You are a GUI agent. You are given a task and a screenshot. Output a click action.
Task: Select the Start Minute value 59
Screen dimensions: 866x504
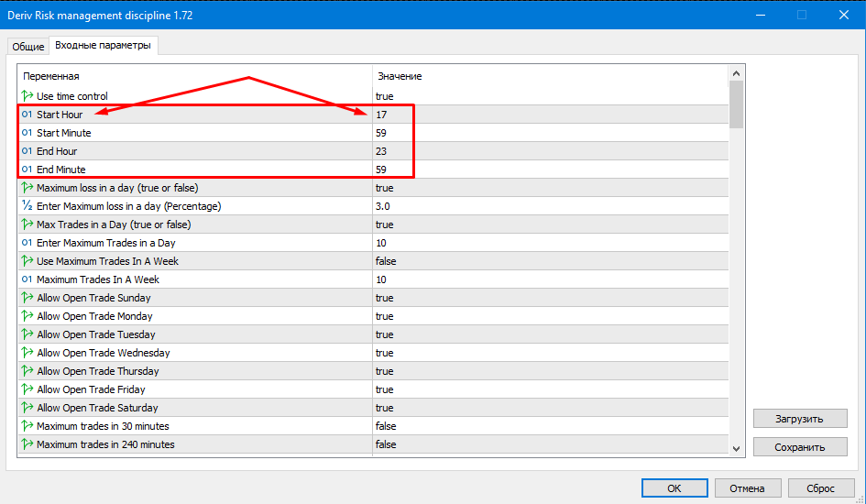click(x=381, y=133)
